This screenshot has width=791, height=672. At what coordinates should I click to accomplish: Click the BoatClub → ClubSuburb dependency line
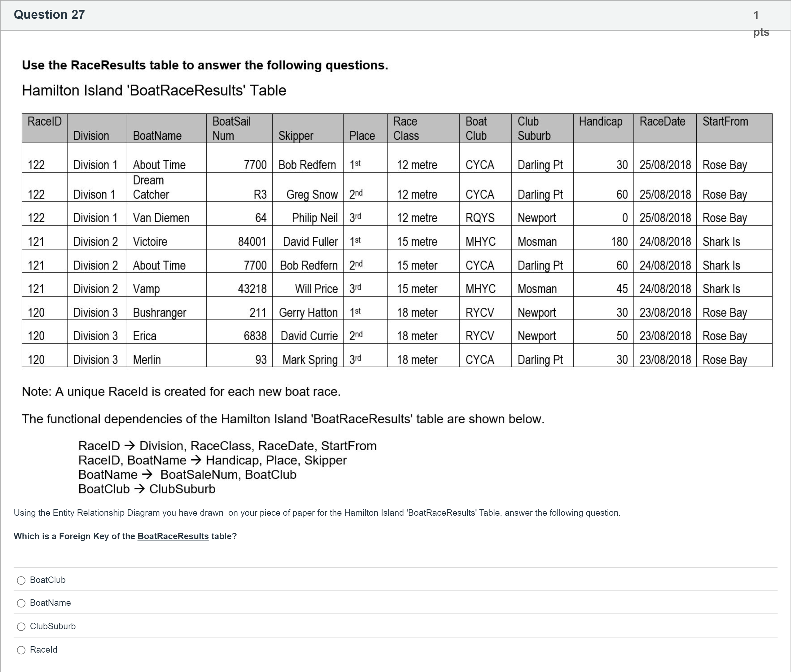pos(147,489)
